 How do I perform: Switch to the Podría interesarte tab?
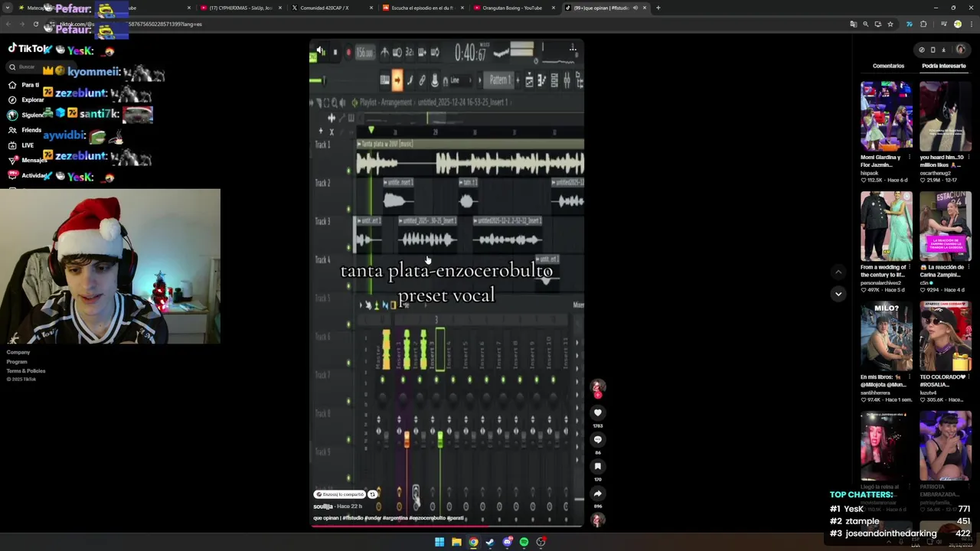tap(943, 66)
